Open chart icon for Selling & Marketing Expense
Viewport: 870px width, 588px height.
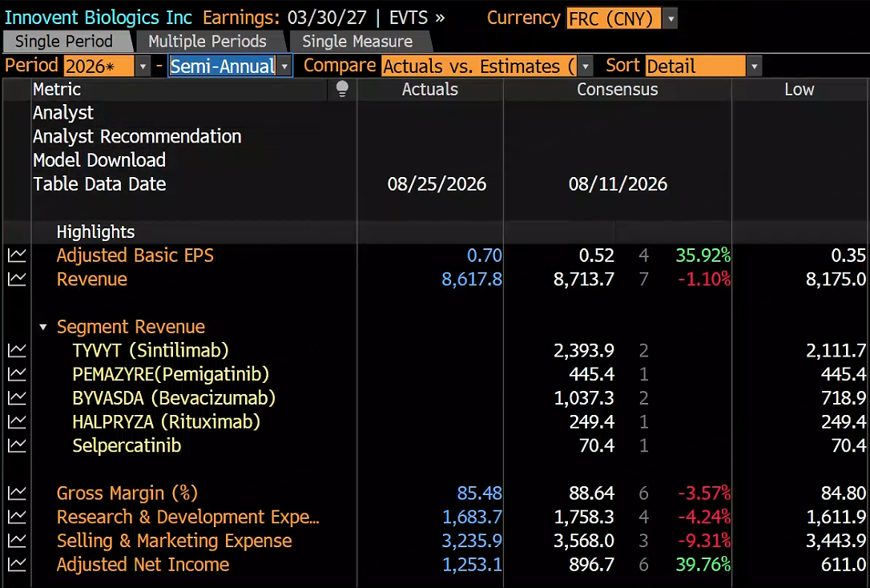(x=17, y=541)
